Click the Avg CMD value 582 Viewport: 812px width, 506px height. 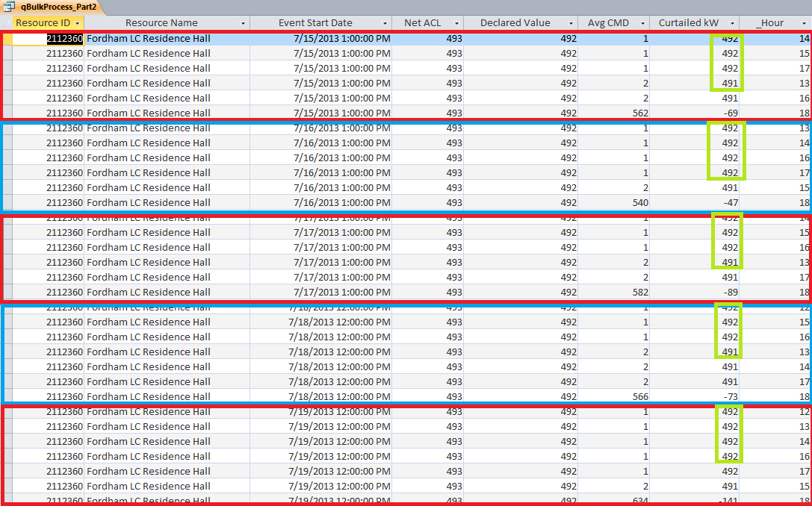639,292
